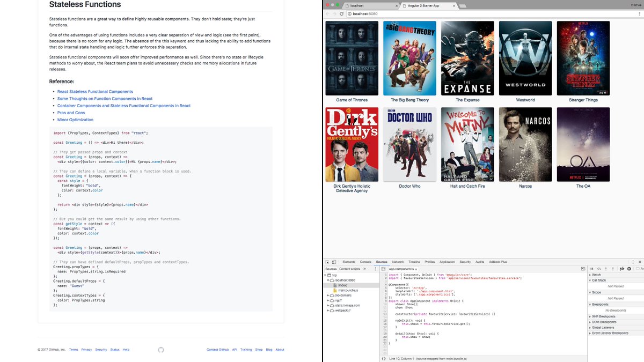Switch to the Elements panel tab
Screen dimensions: 644x362
tap(349, 262)
